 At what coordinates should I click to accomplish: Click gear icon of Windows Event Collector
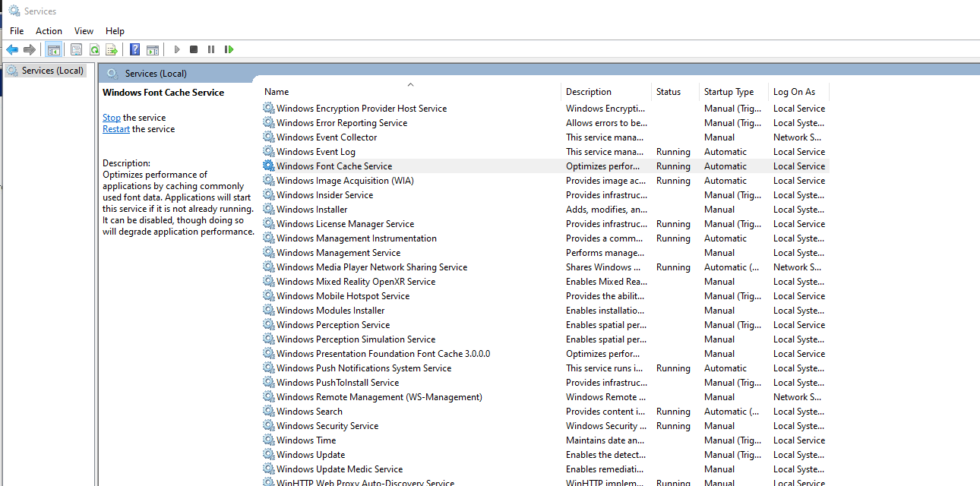269,137
